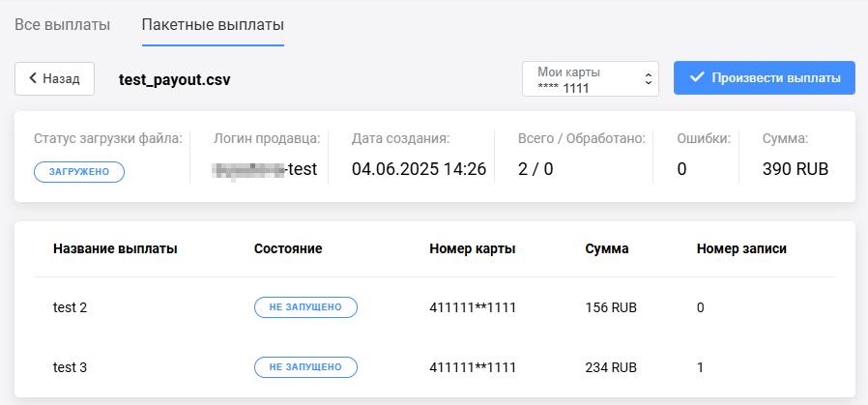
Task: Click the Номер записи column header
Action: coord(741,248)
